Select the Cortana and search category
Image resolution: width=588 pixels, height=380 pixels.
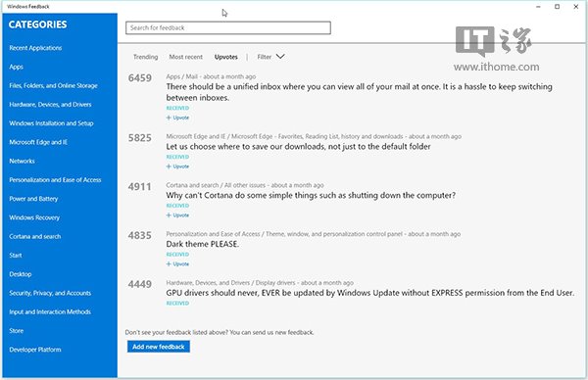35,236
